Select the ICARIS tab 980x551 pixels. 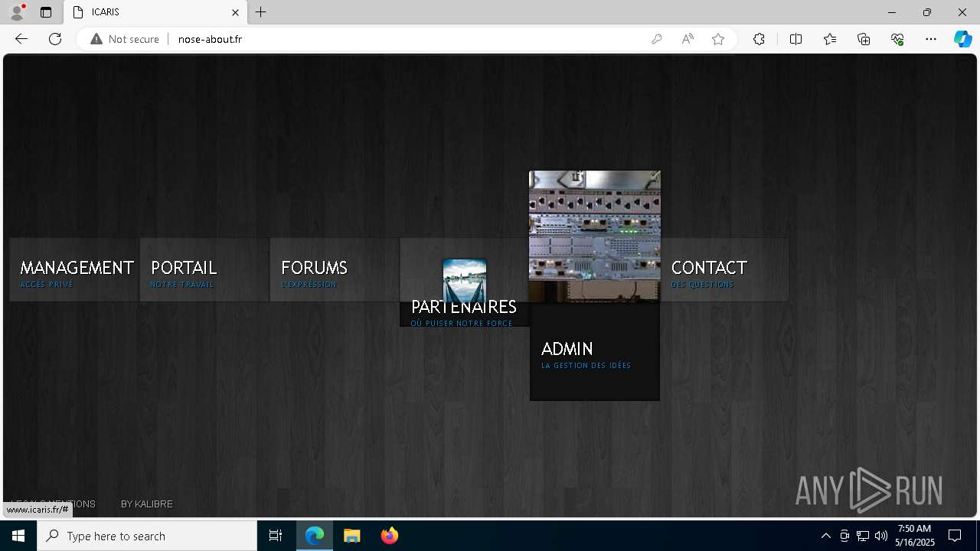pyautogui.click(x=155, y=12)
